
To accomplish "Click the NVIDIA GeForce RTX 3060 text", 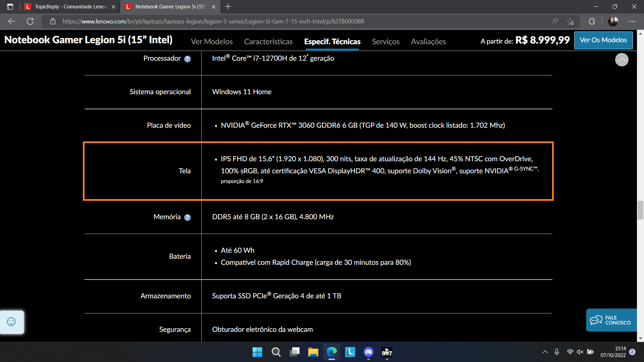I will point(363,125).
